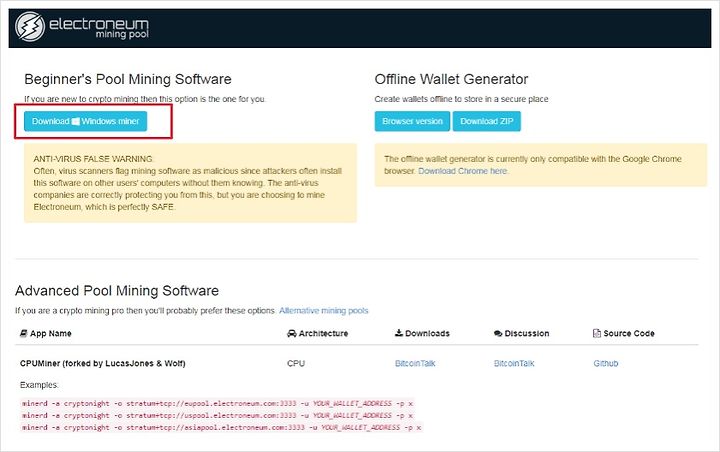Click the Source Code column header text
The image size is (720, 452).
tap(629, 333)
